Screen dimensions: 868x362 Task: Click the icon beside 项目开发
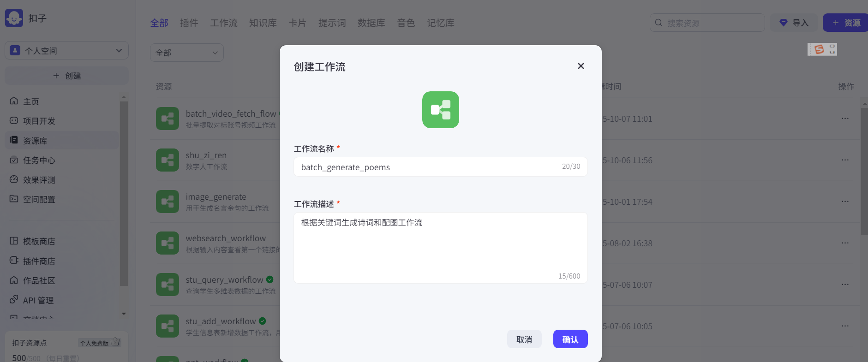[14, 120]
